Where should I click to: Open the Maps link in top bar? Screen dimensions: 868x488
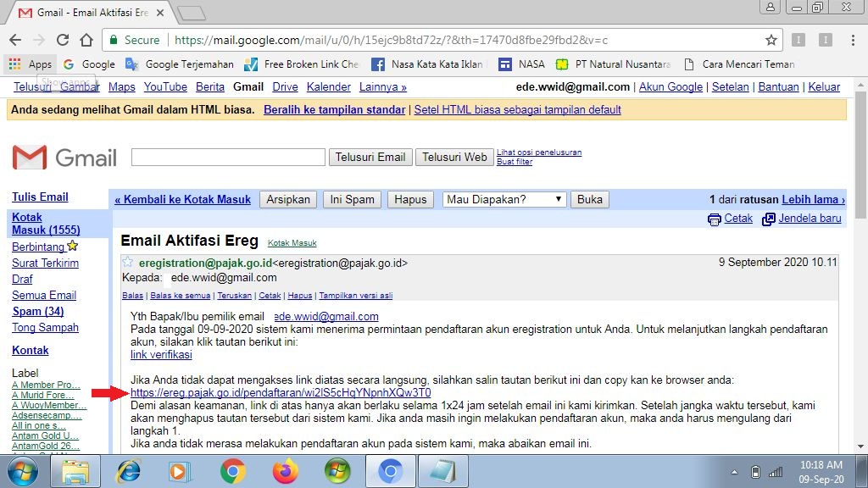click(x=122, y=87)
